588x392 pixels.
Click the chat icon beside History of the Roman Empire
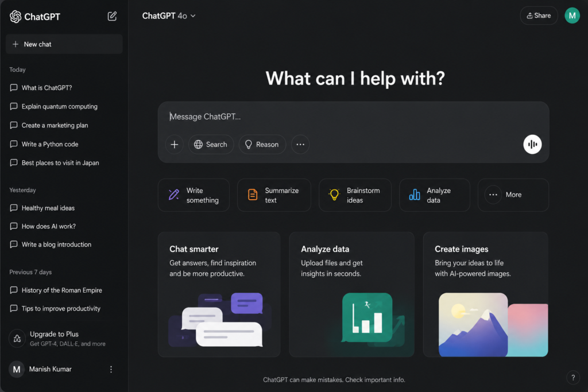tap(14, 290)
